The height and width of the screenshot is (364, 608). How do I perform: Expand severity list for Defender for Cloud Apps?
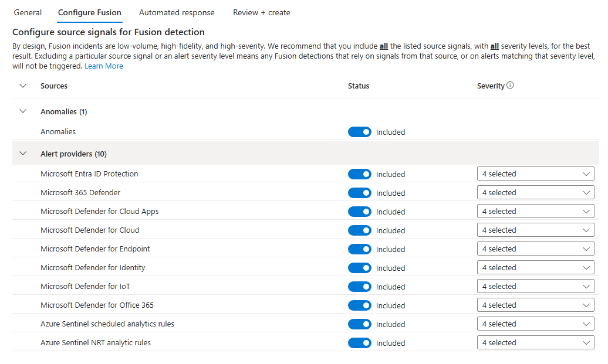tap(535, 212)
